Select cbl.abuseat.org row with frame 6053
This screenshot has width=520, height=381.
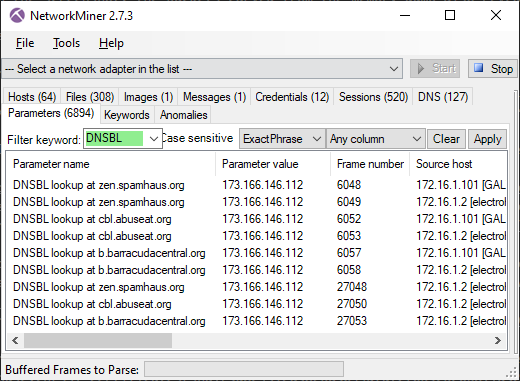click(x=257, y=236)
